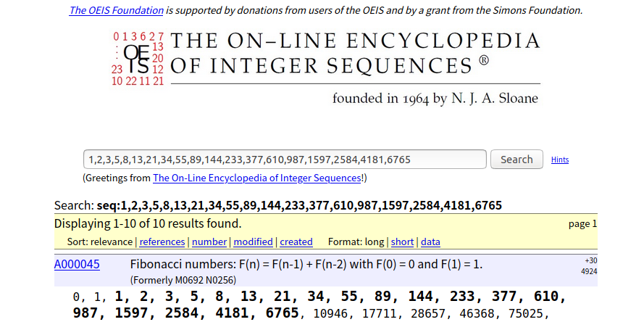The image size is (644, 322).
Task: Open The OEIS Foundation link
Action: [116, 11]
